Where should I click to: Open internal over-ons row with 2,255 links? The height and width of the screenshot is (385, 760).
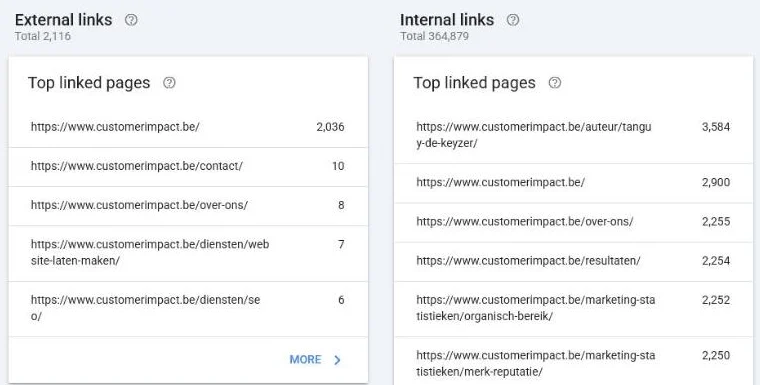coord(573,222)
